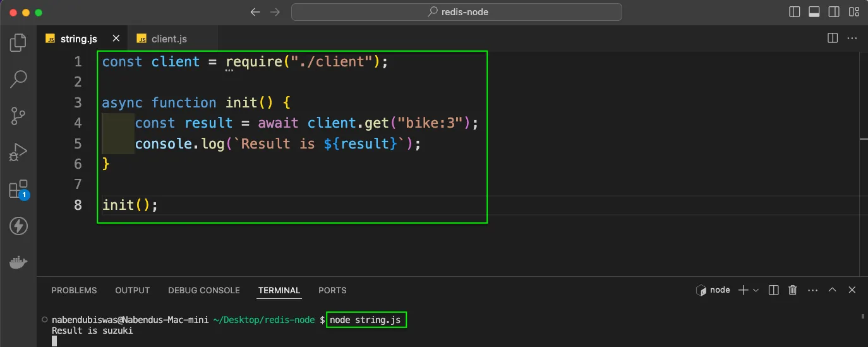
Task: Click the redis-node command center search box
Action: [457, 12]
